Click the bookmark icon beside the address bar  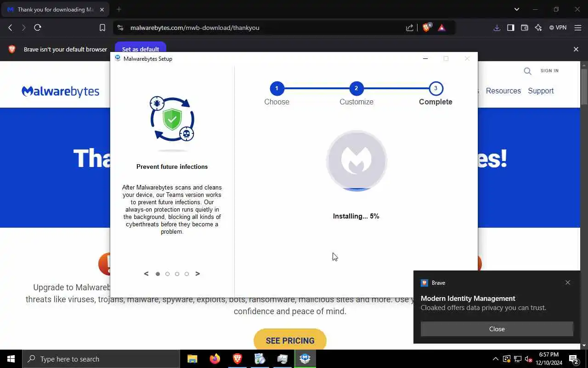point(102,28)
